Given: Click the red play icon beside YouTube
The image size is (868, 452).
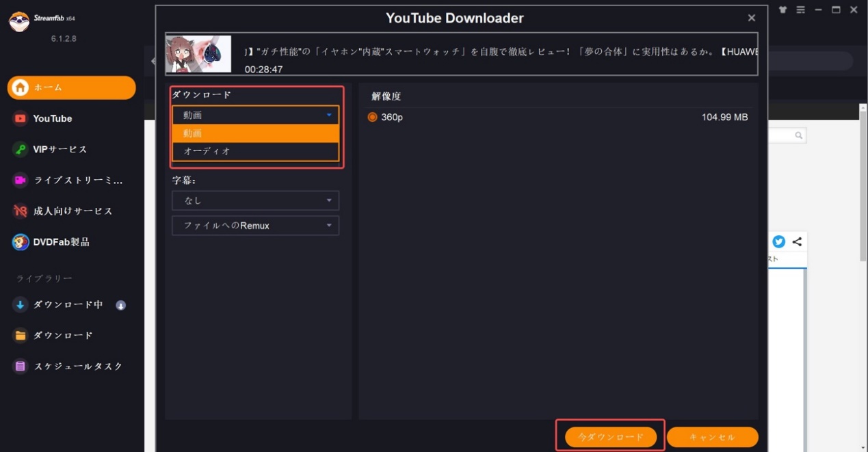Looking at the screenshot, I should [21, 118].
